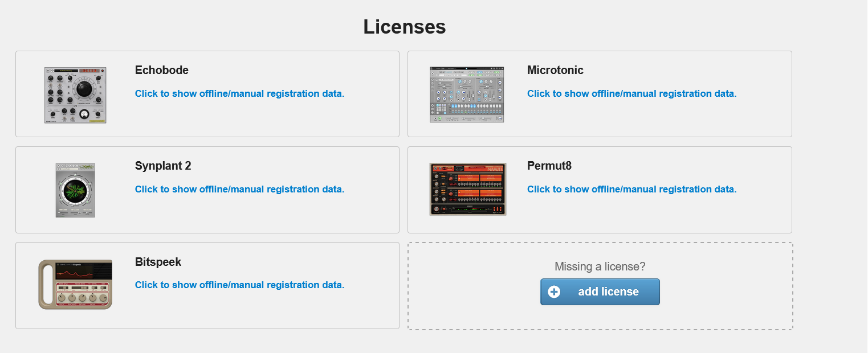
Task: Show Microtonic offline registration data
Action: click(x=631, y=93)
